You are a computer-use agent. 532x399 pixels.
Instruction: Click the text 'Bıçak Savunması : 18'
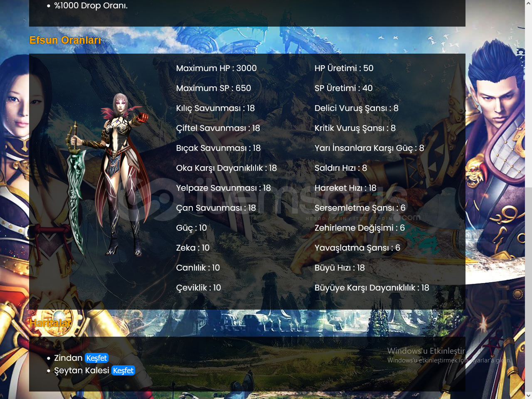tap(218, 148)
